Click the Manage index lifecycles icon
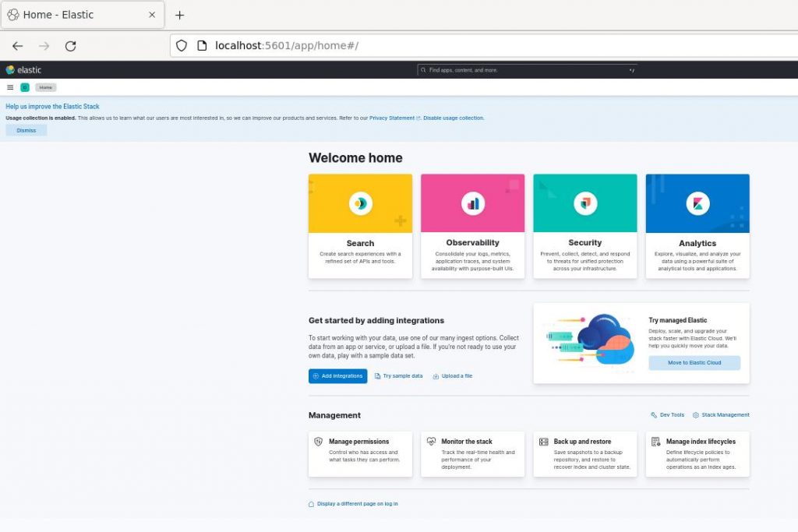The width and height of the screenshot is (798, 532). (x=656, y=442)
